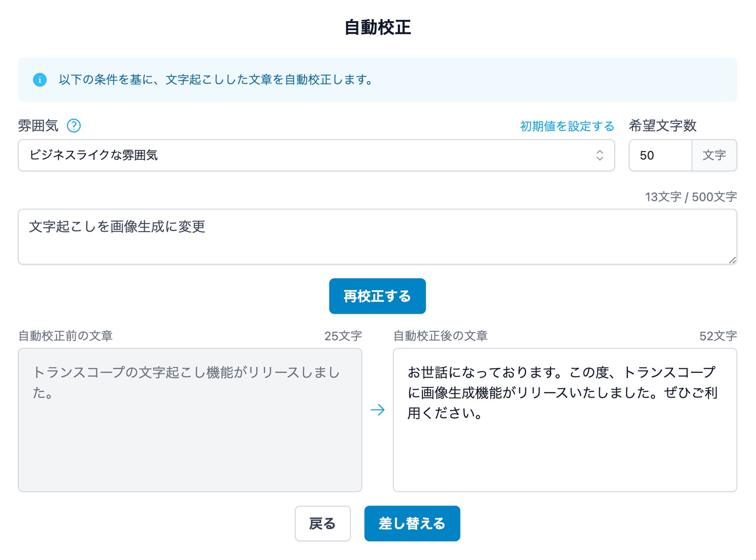Viewport: 756px width, 560px height.
Task: Click the 文字 unit label next to 50
Action: (714, 155)
